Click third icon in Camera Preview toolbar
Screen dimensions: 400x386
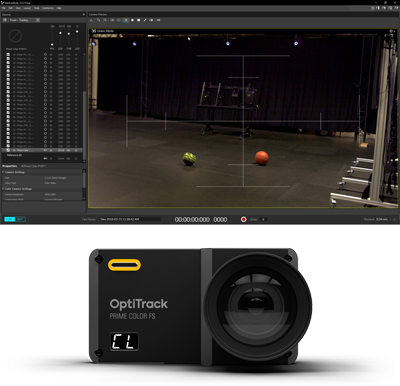105,20
